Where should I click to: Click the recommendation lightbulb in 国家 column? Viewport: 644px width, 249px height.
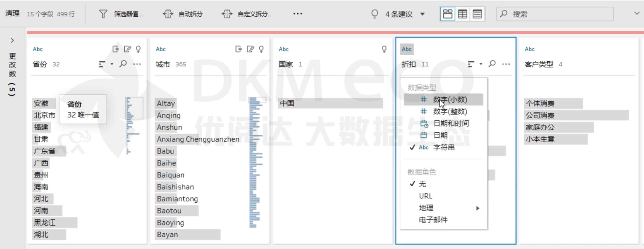[384, 49]
